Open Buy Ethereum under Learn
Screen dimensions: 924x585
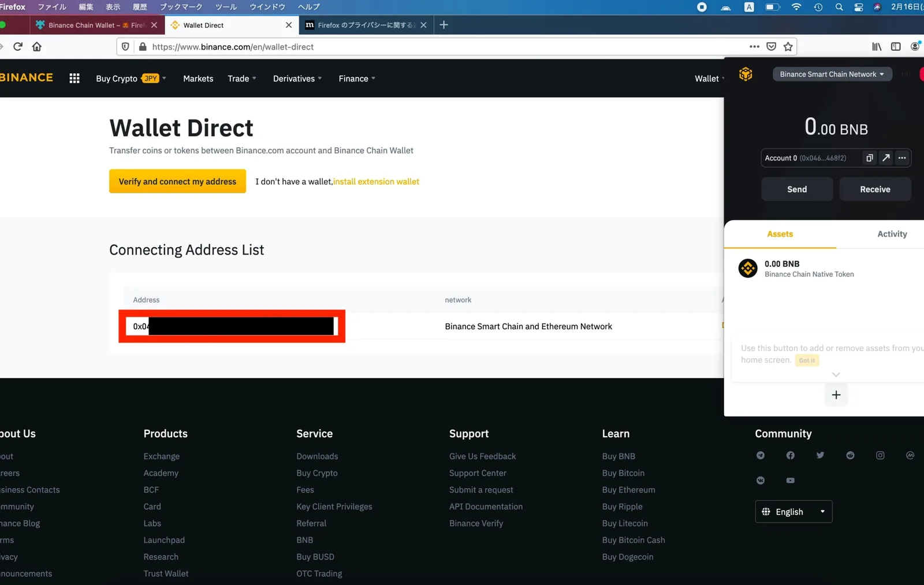click(x=628, y=490)
